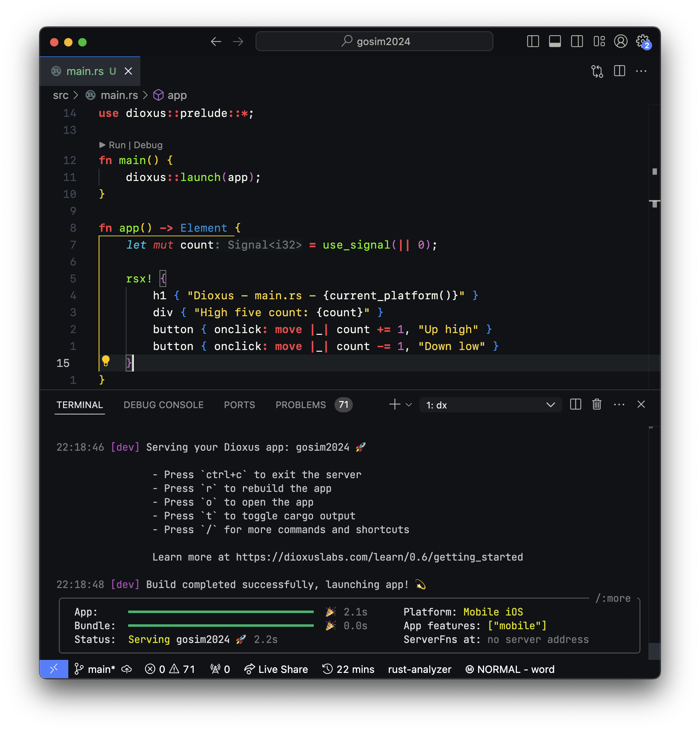
Task: Toggle the primary sidebar visibility
Action: [533, 42]
